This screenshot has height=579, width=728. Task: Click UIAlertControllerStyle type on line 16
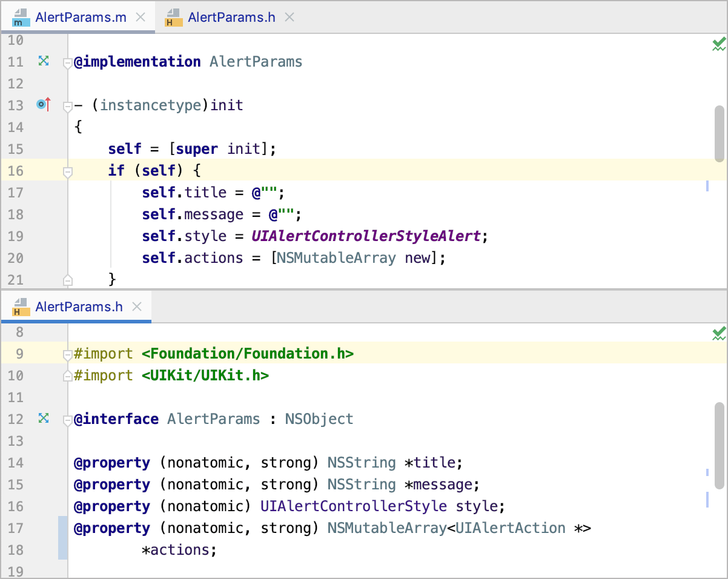(354, 506)
